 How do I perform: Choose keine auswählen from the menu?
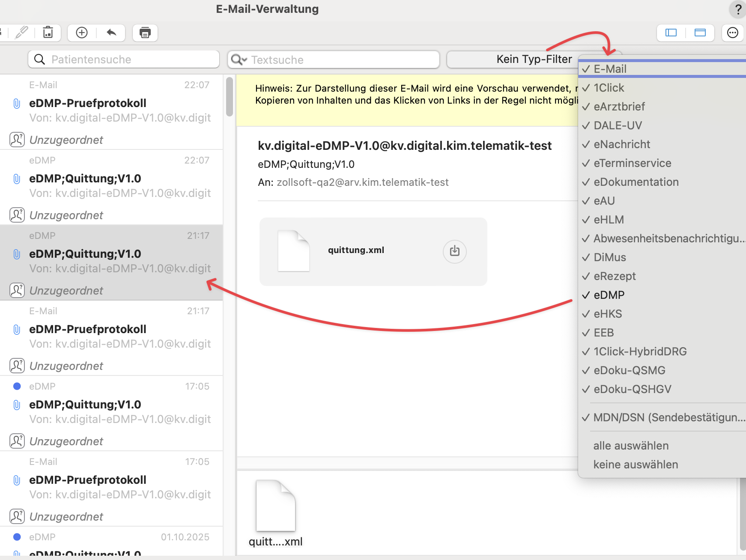click(x=636, y=464)
